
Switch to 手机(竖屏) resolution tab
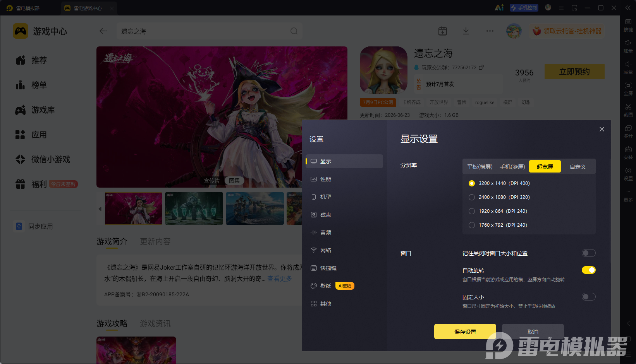pos(512,167)
